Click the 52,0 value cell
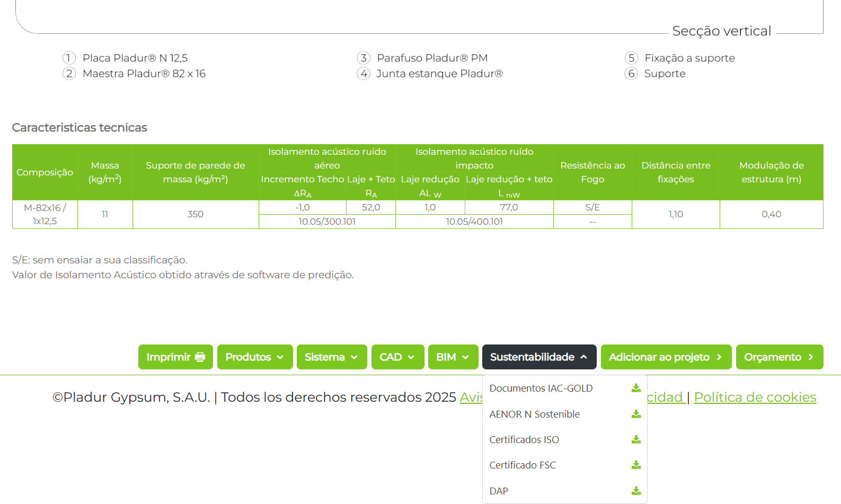Screen dimensions: 841x504 coord(371,207)
